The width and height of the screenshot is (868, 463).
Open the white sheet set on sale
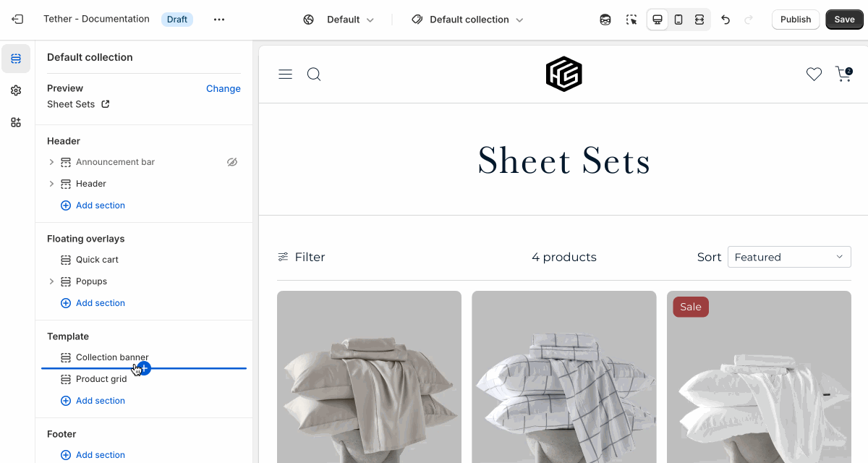759,377
